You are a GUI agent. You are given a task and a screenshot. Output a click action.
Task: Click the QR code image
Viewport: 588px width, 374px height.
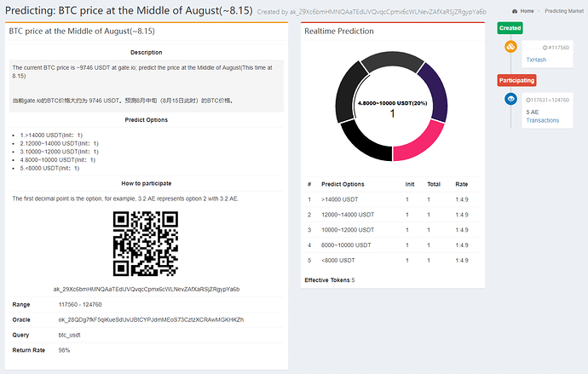click(x=146, y=244)
